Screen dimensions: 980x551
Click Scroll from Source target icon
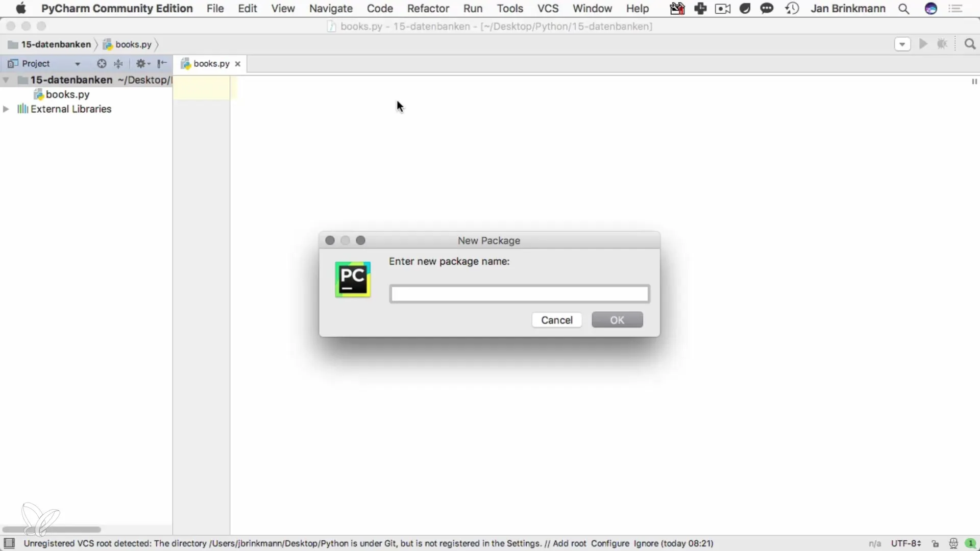click(x=102, y=64)
